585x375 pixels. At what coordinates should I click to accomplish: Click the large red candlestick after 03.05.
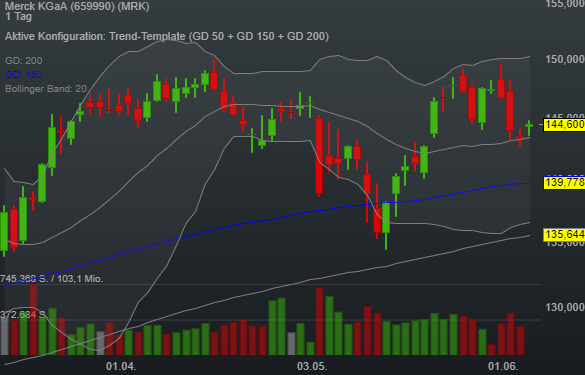[x=319, y=156]
